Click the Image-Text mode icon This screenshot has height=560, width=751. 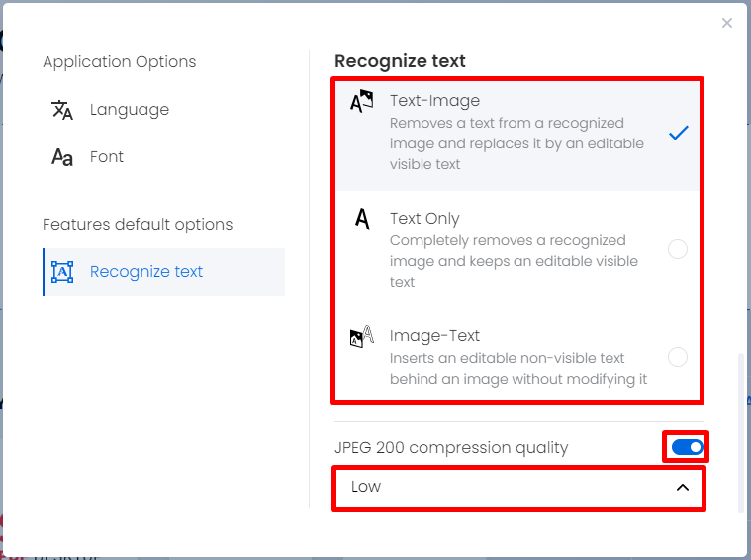(361, 336)
